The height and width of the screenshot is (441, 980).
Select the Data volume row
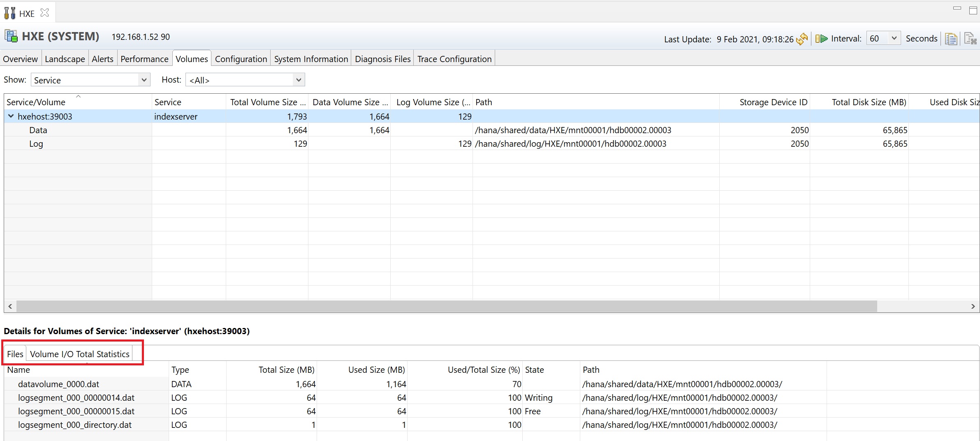(x=38, y=130)
